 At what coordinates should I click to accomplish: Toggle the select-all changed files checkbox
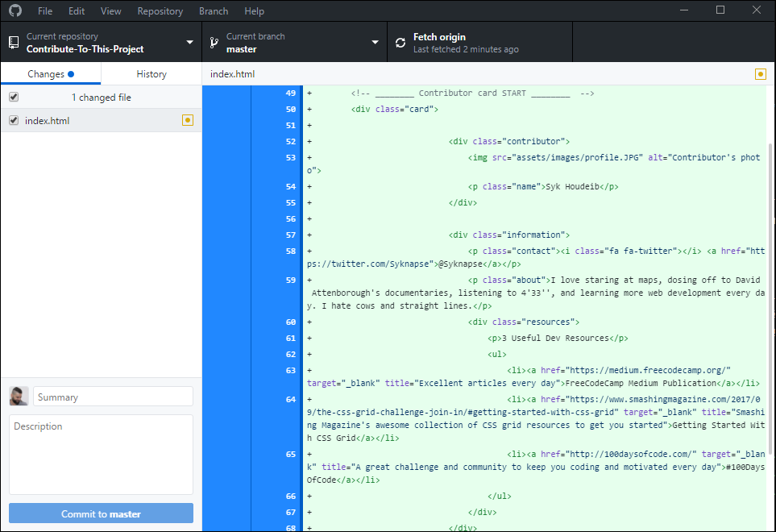point(12,96)
